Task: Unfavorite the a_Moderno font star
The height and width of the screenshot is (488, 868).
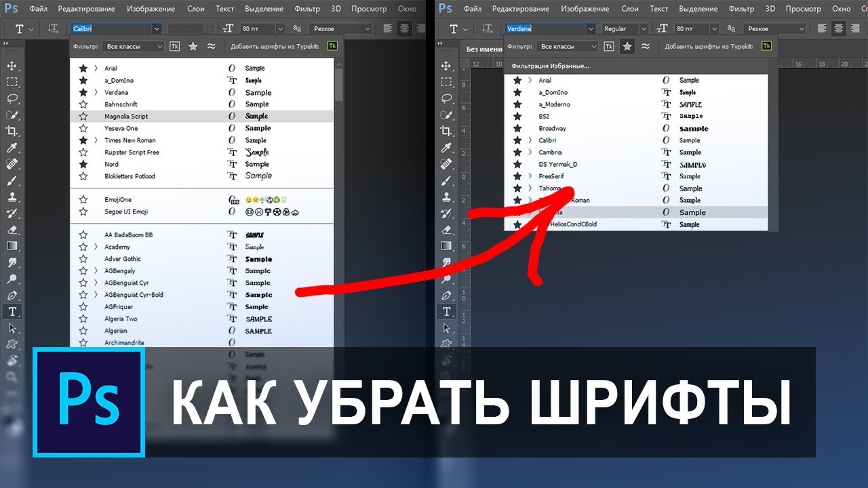Action: click(517, 104)
